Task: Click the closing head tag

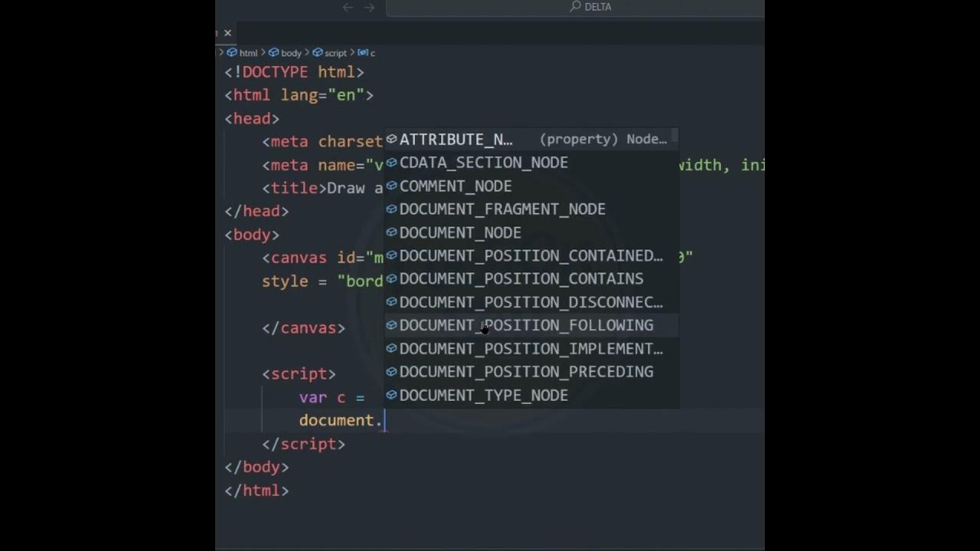Action: click(x=256, y=211)
